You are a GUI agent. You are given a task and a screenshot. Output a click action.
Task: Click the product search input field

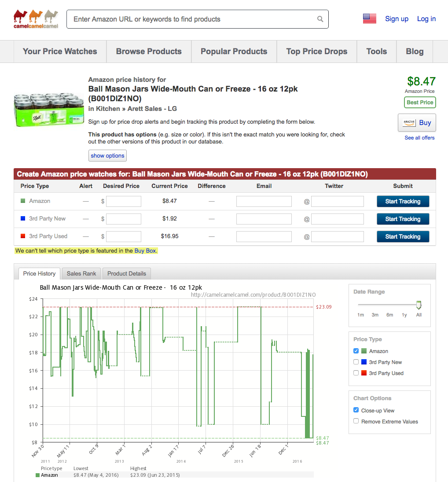(198, 19)
